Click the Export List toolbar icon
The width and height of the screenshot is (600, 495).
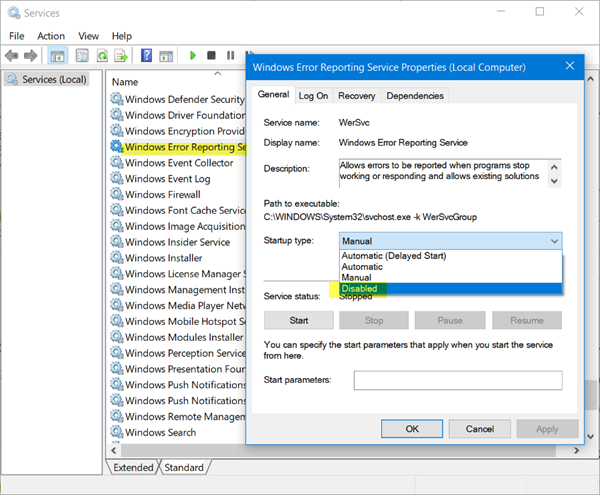(x=121, y=56)
